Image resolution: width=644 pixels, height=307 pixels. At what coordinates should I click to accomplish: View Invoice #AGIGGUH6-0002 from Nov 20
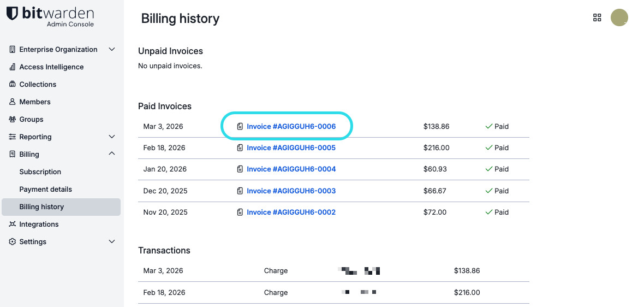pos(291,212)
